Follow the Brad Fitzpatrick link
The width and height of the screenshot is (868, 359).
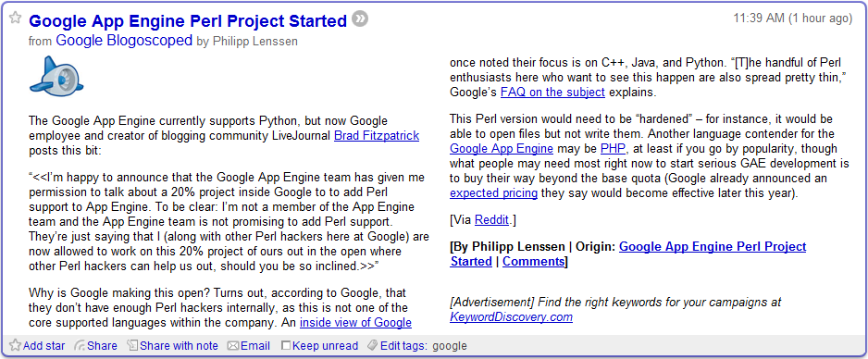click(377, 136)
